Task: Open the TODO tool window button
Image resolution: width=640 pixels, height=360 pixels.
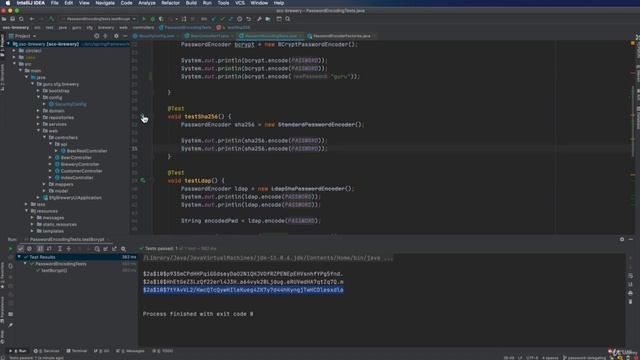Action: [163, 351]
